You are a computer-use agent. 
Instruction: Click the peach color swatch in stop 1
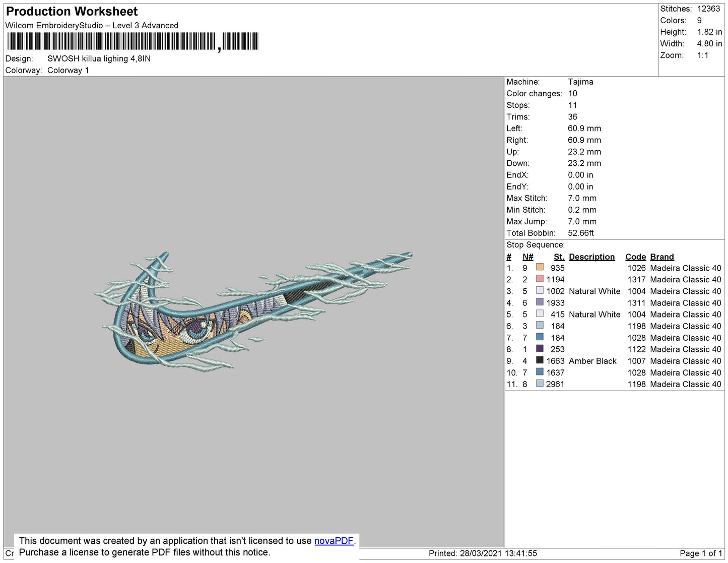(540, 267)
